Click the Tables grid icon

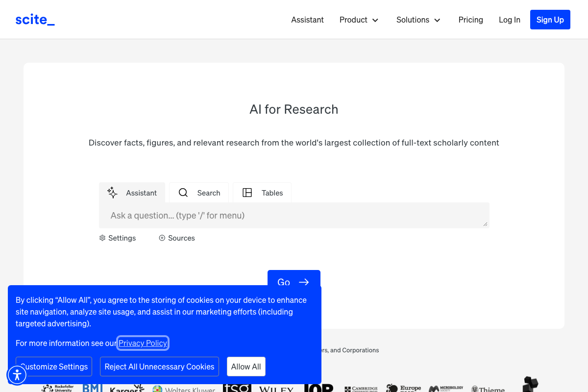pyautogui.click(x=247, y=193)
